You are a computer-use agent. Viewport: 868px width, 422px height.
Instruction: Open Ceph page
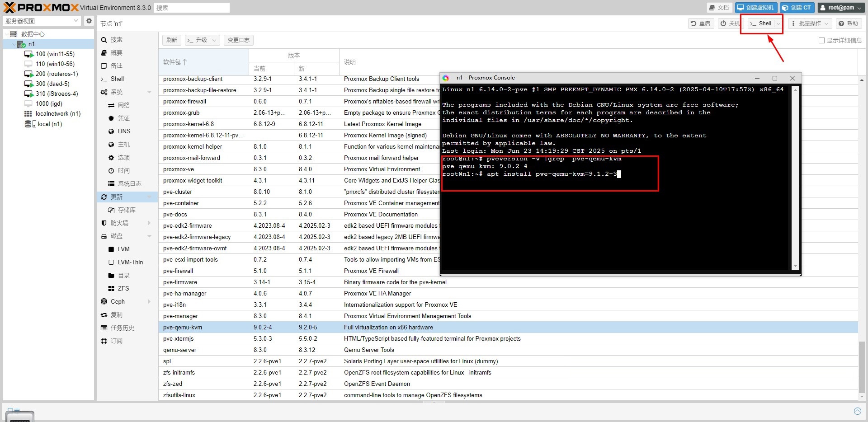[118, 301]
